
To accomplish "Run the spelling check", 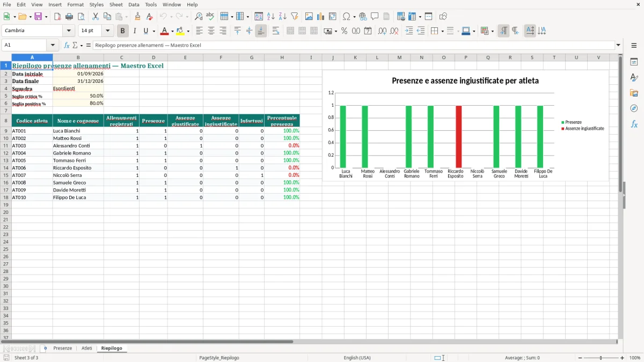I will tap(210, 17).
